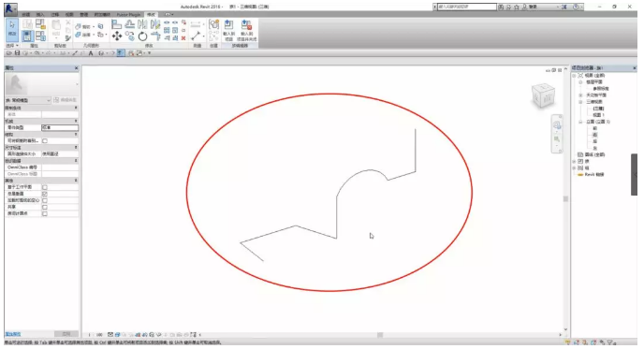
Task: Uncheck the 总是垂直 checkbox
Action: 45,194
